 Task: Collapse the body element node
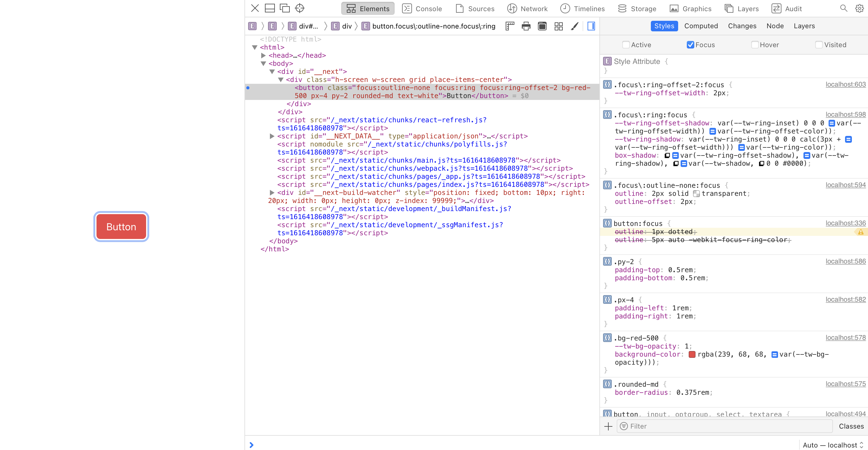(x=263, y=63)
